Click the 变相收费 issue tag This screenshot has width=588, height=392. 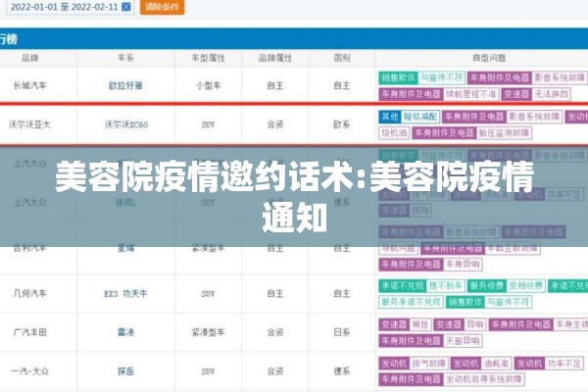(x=525, y=286)
